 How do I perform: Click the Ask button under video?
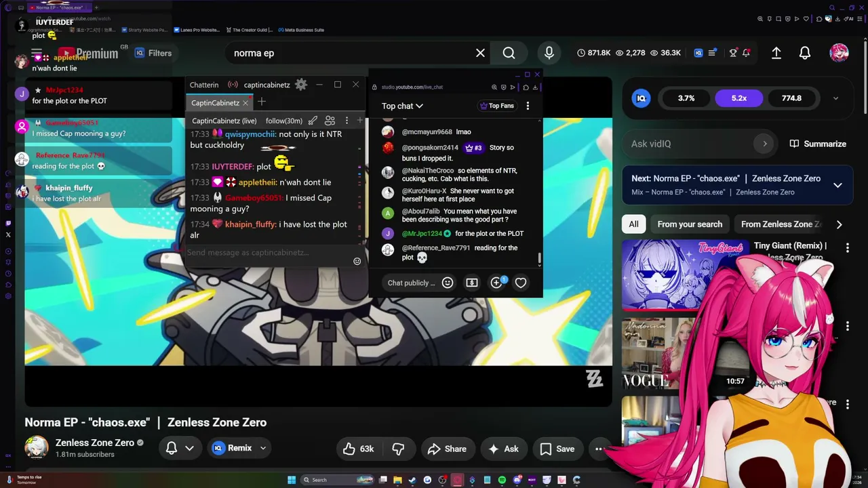pos(503,449)
